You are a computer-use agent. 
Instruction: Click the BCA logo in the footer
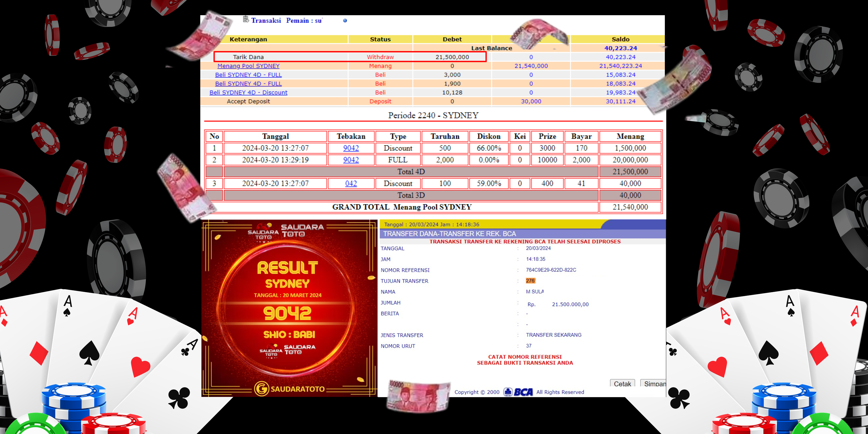click(x=518, y=392)
